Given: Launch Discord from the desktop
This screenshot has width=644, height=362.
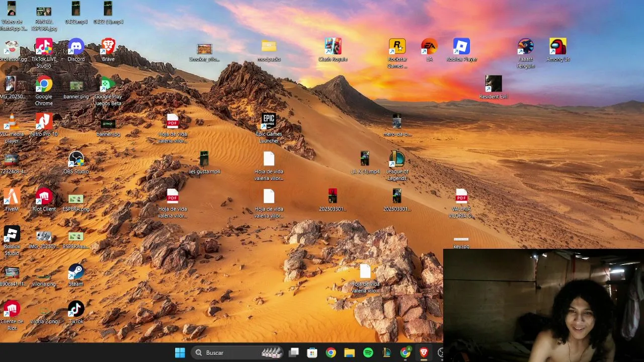Looking at the screenshot, I should [76, 50].
